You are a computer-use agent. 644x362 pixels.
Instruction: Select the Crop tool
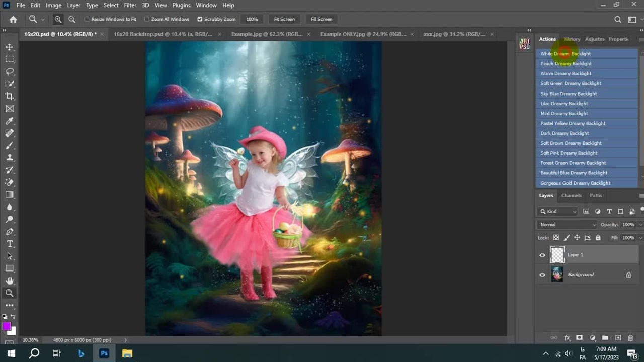tap(10, 96)
